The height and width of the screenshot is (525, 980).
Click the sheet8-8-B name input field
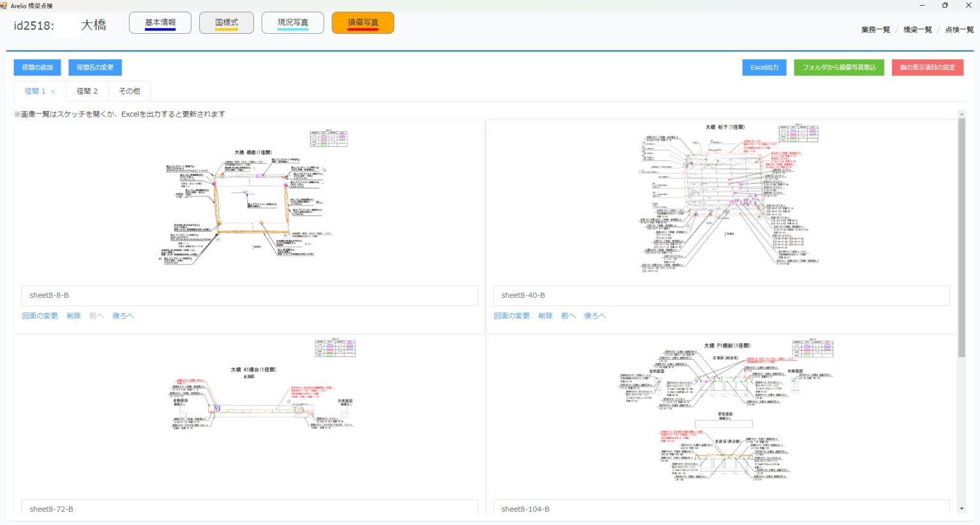[249, 295]
